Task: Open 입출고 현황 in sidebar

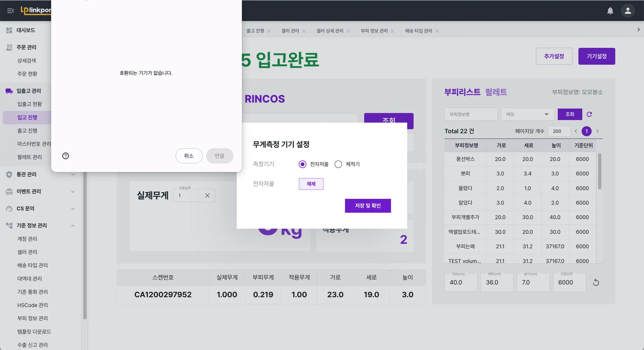Action: pyautogui.click(x=30, y=104)
